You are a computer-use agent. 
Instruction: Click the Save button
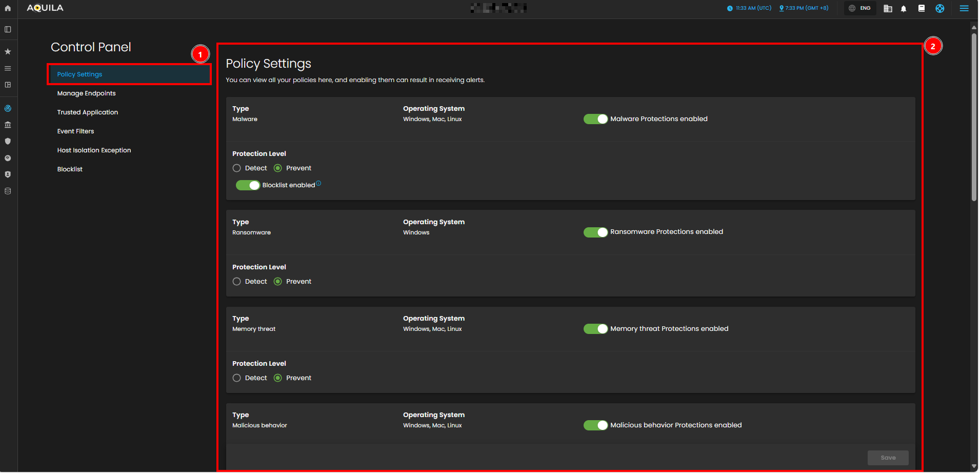(888, 458)
